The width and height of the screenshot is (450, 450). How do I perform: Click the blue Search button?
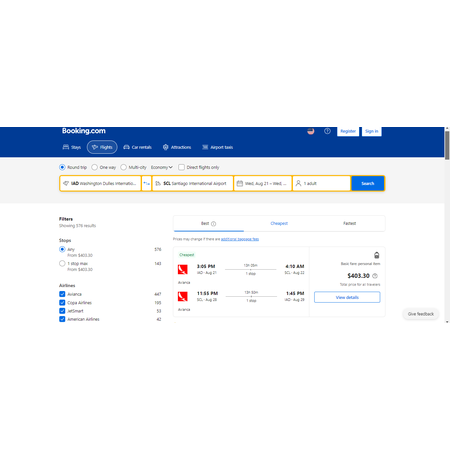(x=368, y=183)
